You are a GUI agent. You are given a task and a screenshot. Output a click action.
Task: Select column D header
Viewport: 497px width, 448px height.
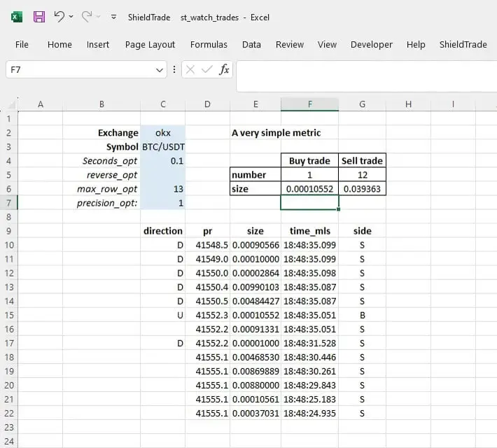[207, 104]
